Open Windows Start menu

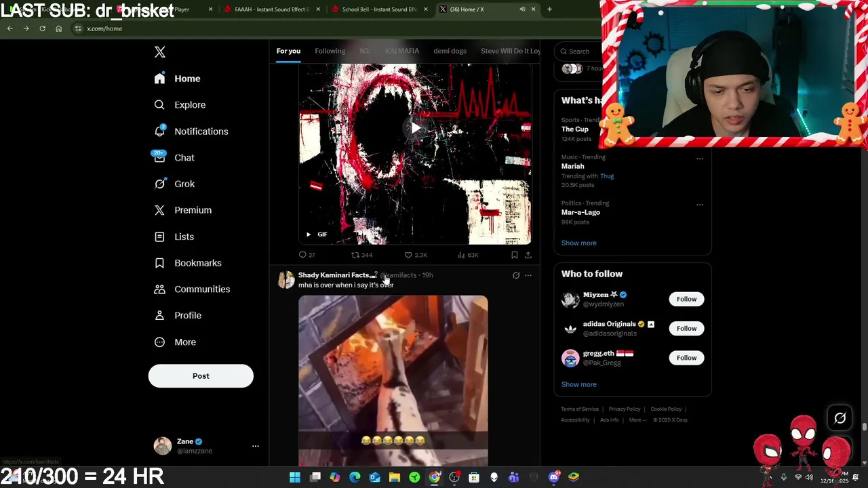pos(295,477)
